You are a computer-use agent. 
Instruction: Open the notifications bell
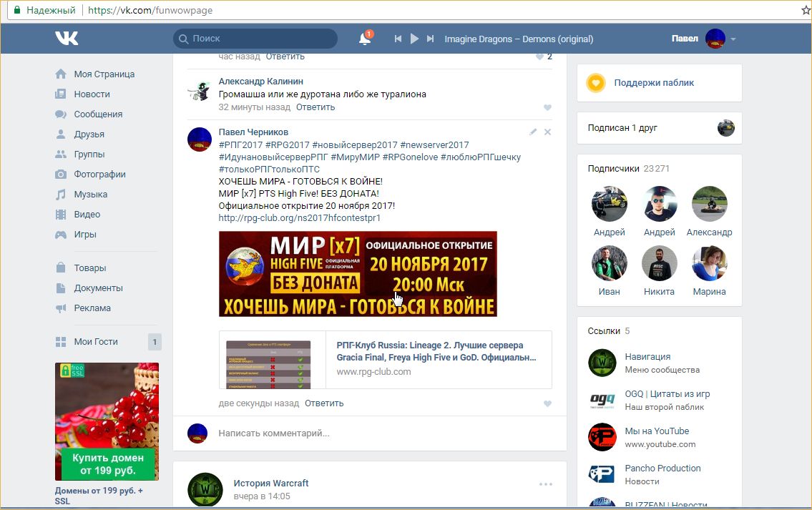365,39
